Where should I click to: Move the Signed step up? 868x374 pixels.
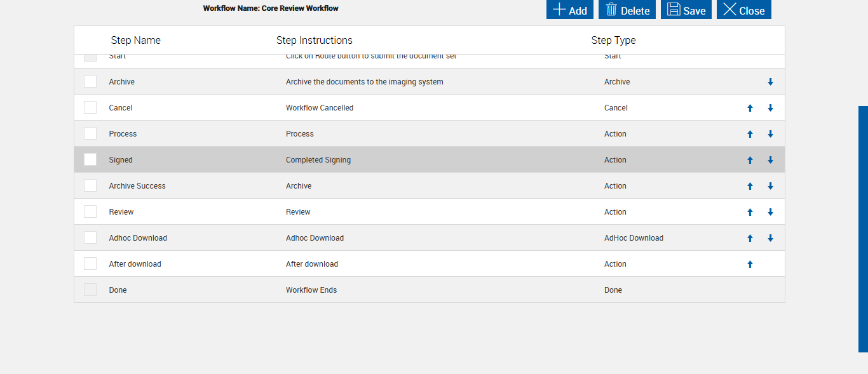point(750,160)
